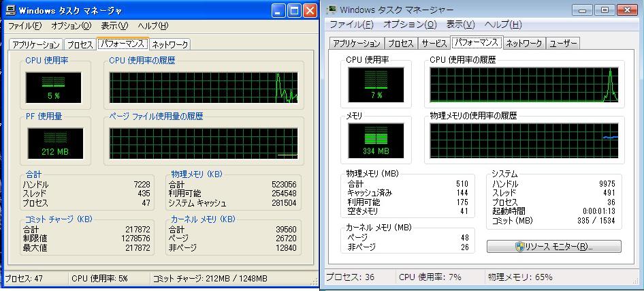This screenshot has width=644, height=291.
Task: Click shield icon on リソース モニター button
Action: 519,247
